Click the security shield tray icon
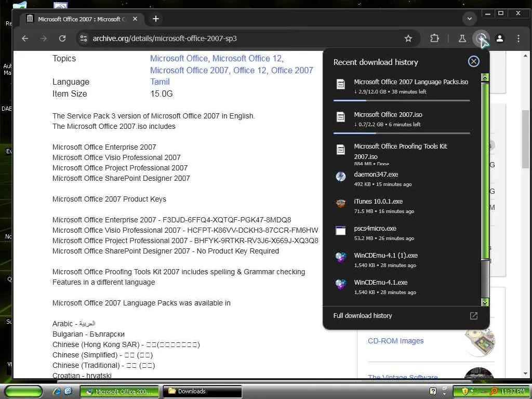 pyautogui.click(x=465, y=391)
